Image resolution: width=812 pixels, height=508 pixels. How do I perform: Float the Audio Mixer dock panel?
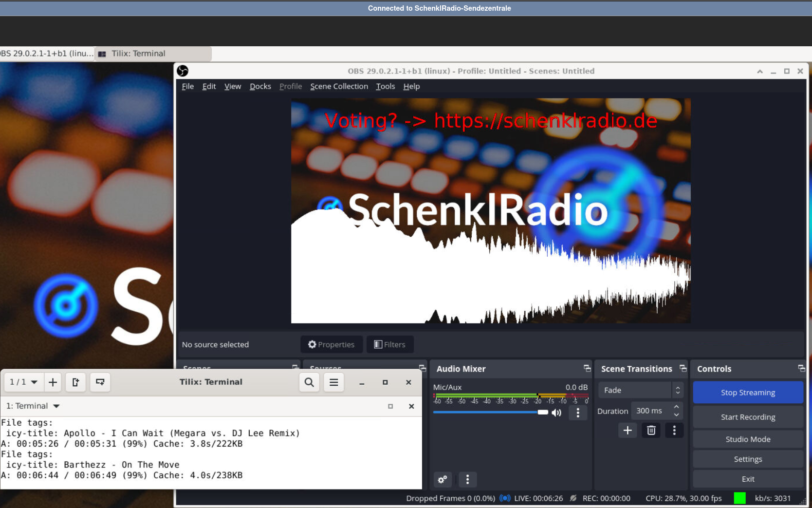(x=587, y=369)
